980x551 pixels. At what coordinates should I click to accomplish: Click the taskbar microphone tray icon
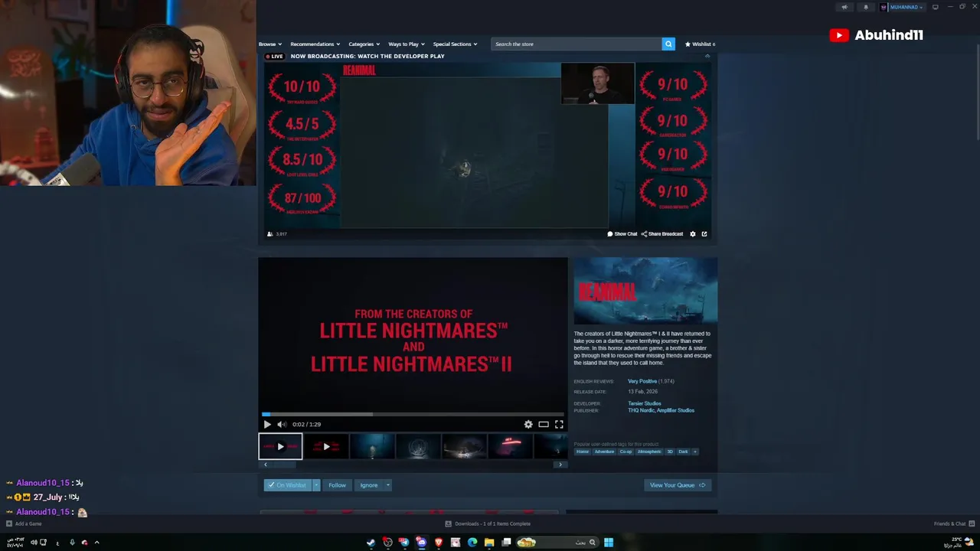pyautogui.click(x=72, y=543)
